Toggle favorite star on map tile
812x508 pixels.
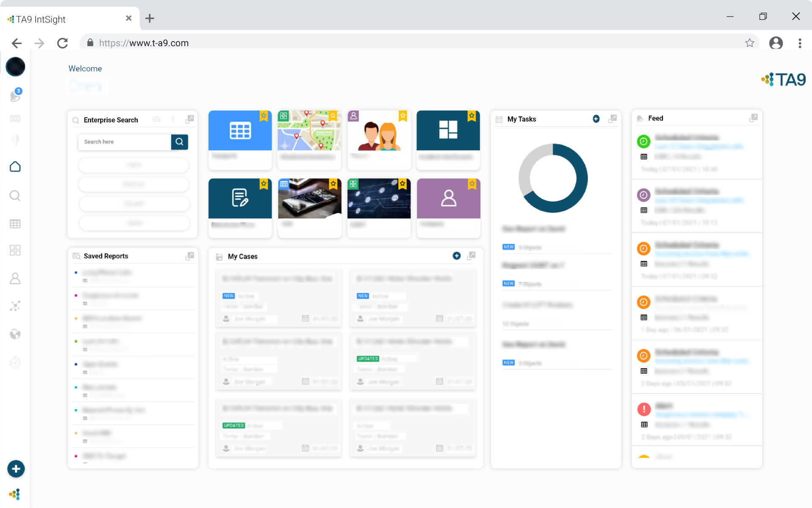333,116
